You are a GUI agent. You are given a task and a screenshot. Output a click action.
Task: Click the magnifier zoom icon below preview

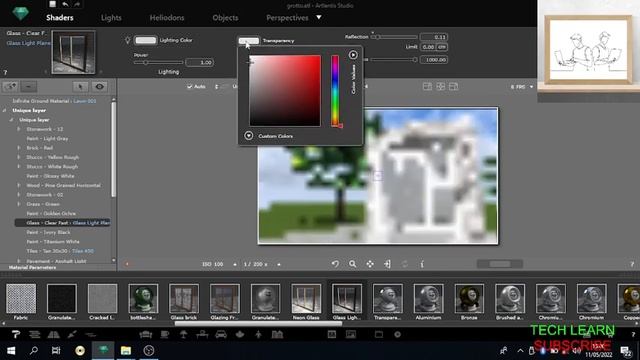pyautogui.click(x=352, y=264)
